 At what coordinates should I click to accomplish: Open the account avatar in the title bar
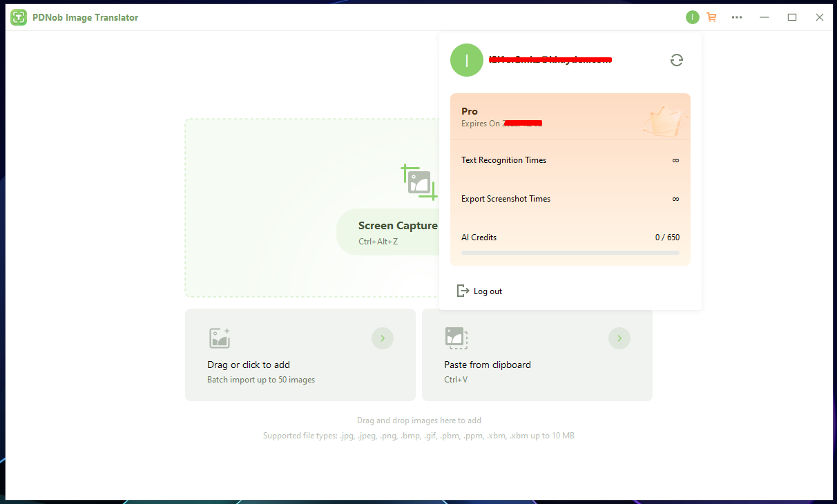point(693,17)
